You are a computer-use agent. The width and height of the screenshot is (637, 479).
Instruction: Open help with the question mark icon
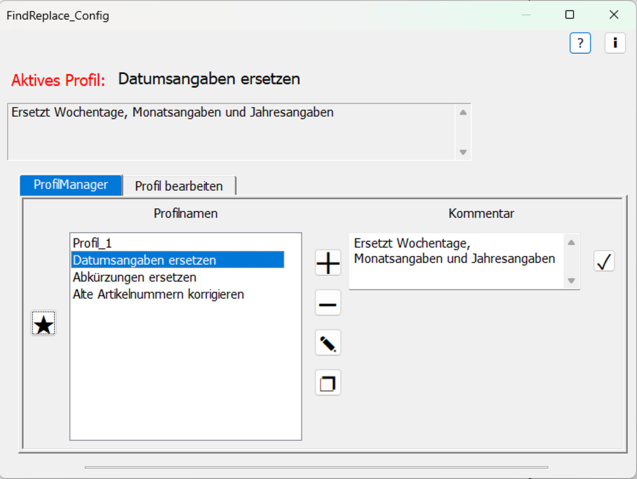tap(580, 43)
